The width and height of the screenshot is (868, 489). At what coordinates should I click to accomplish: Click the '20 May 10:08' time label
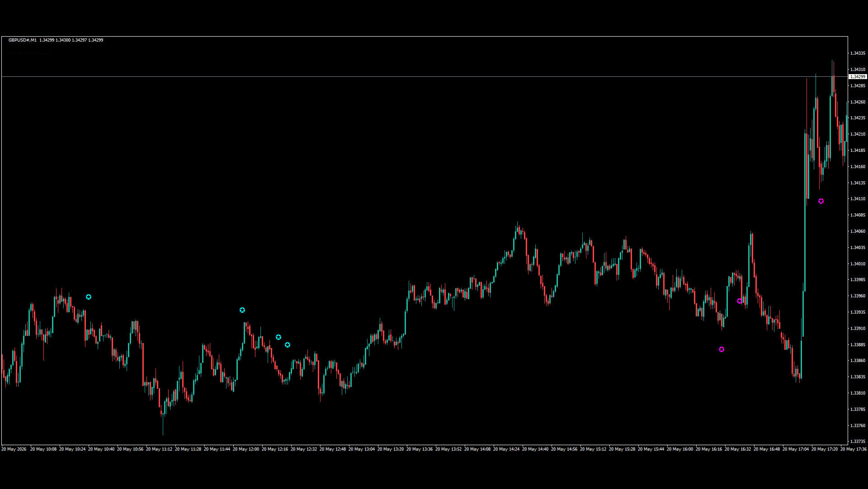[x=43, y=449]
